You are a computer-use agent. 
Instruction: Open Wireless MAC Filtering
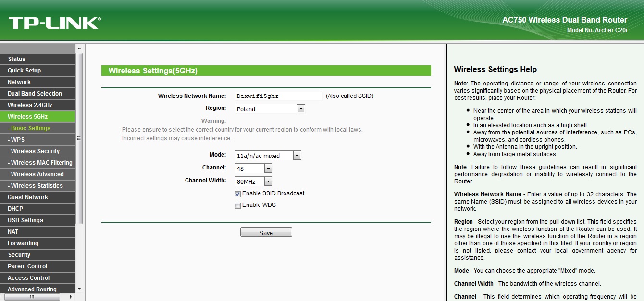37,162
